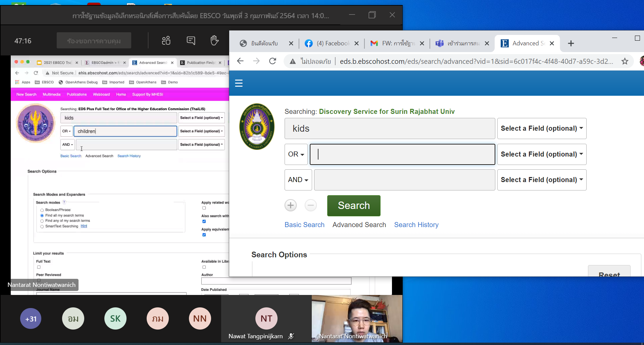Bookmark this page with the star icon

coord(625,61)
